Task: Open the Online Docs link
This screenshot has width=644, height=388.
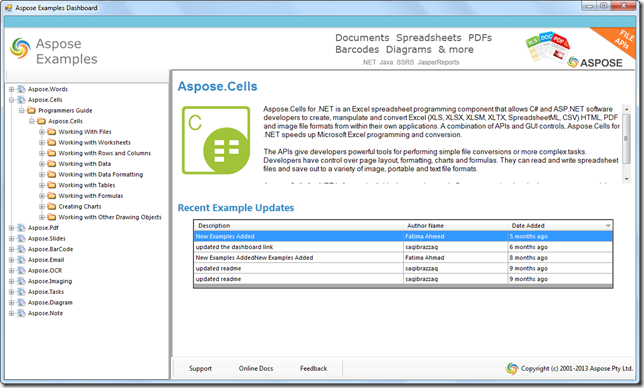Action: tap(256, 369)
